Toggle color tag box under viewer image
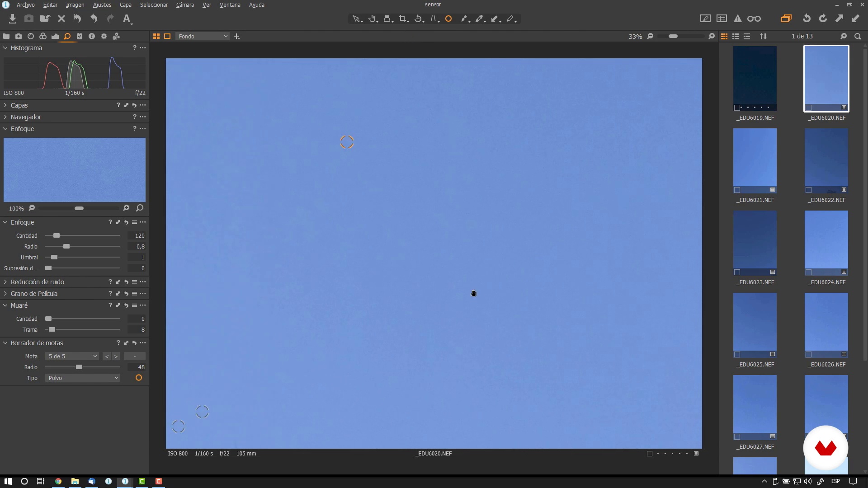 650,454
